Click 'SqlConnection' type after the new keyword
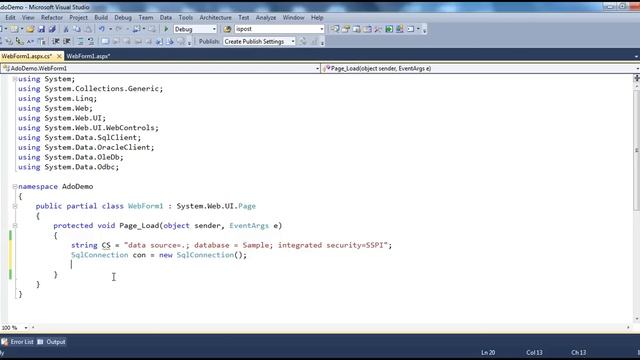640x360 pixels. tap(205, 255)
